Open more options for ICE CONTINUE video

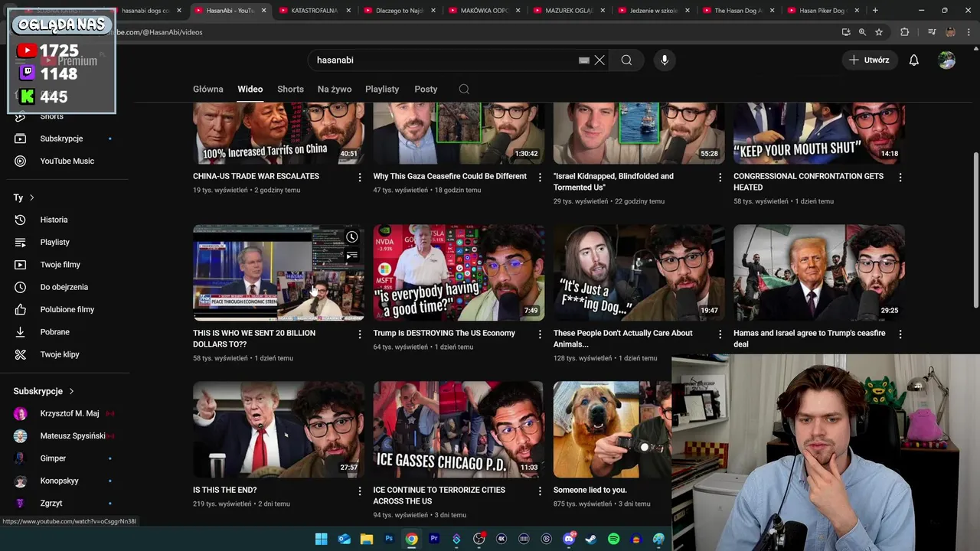tap(540, 491)
